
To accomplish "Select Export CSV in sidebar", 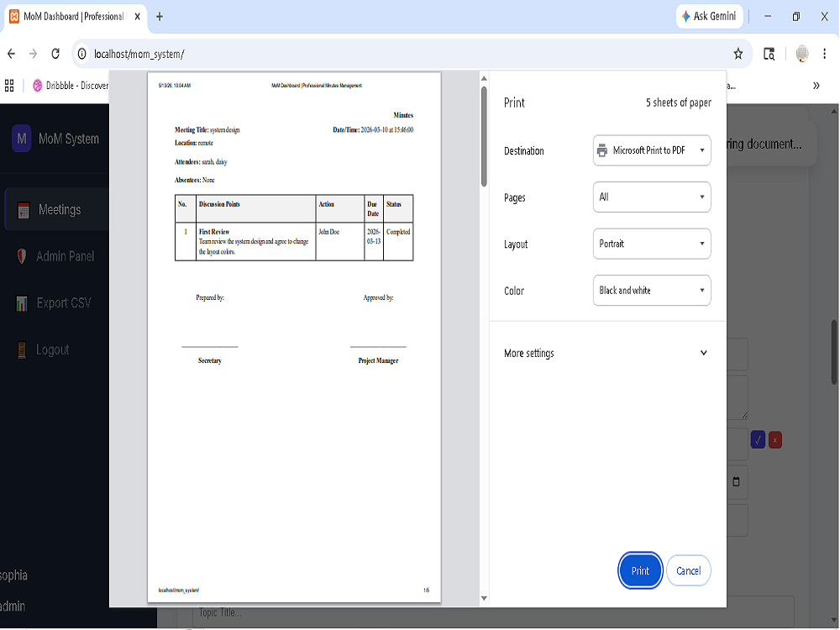I will click(56, 302).
